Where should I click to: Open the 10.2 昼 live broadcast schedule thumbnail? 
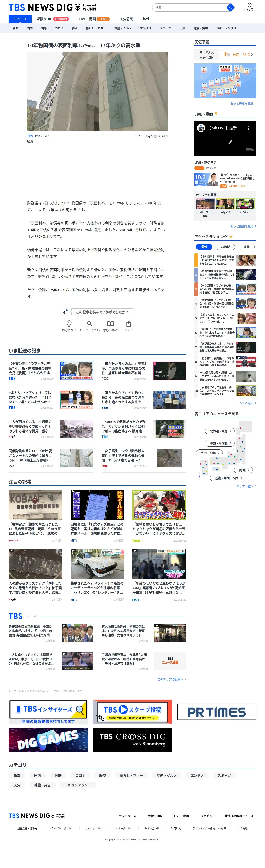[x=206, y=180]
